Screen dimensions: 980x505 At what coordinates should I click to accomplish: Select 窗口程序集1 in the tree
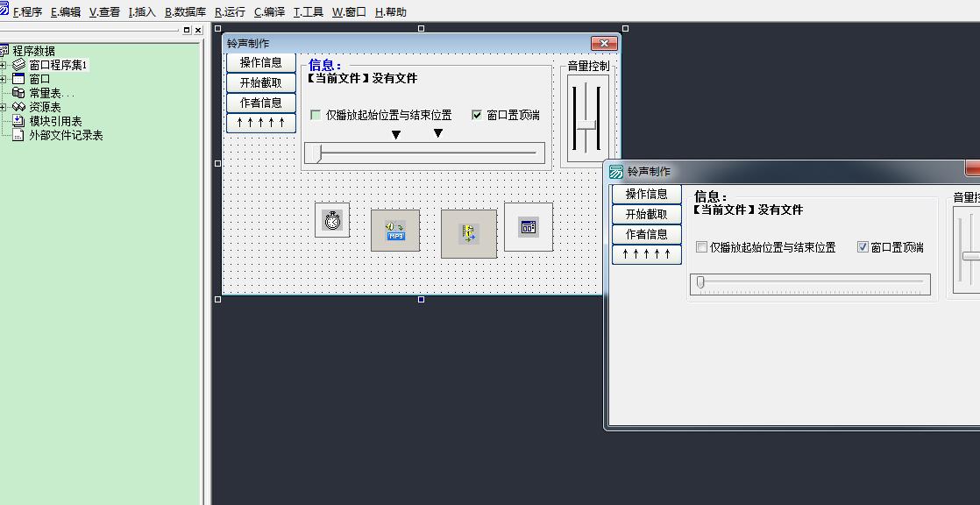coord(58,65)
